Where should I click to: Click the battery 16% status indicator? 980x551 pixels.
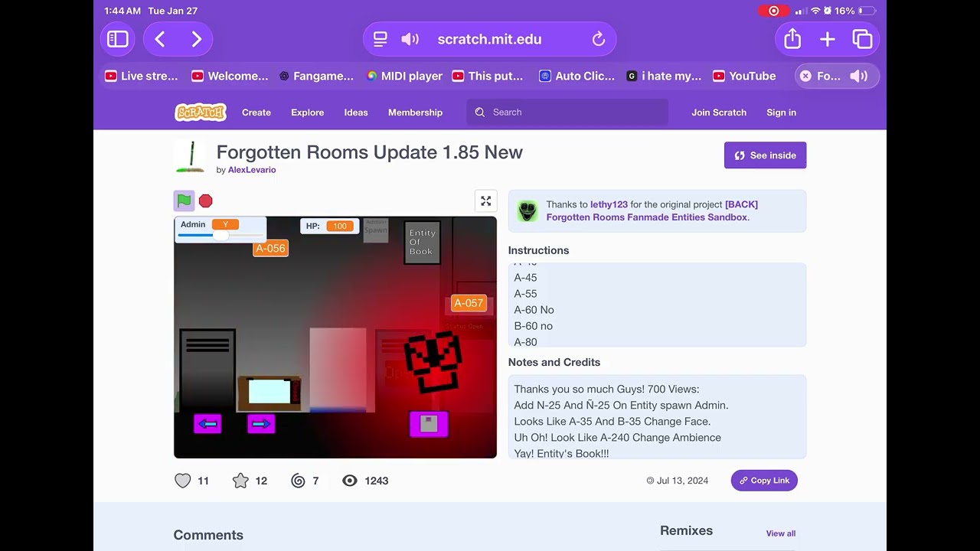tap(855, 11)
